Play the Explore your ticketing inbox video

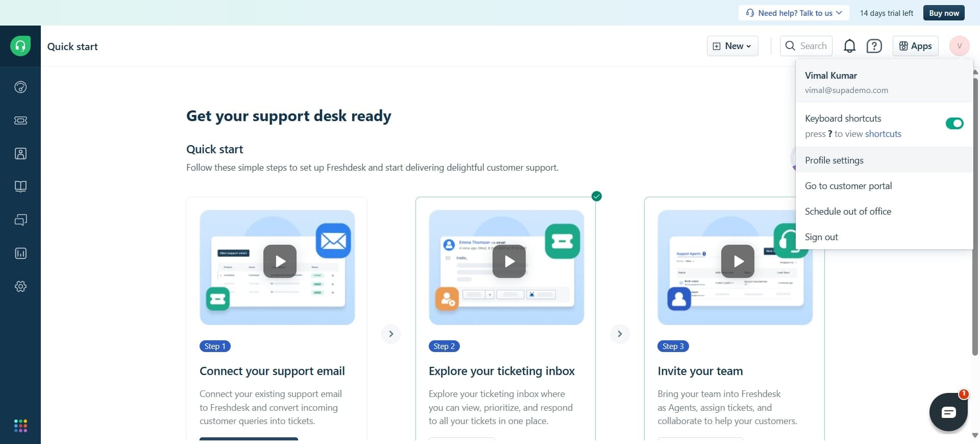coord(509,261)
